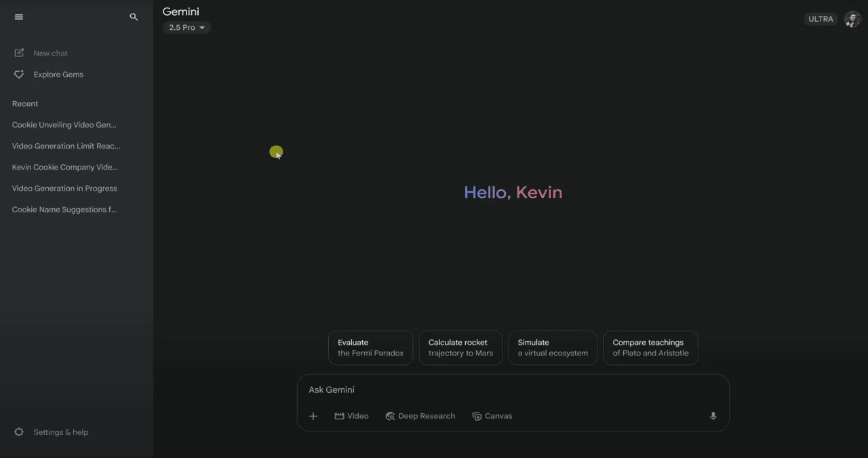Image resolution: width=868 pixels, height=458 pixels.
Task: Click the search icon in the sidebar
Action: point(134,17)
